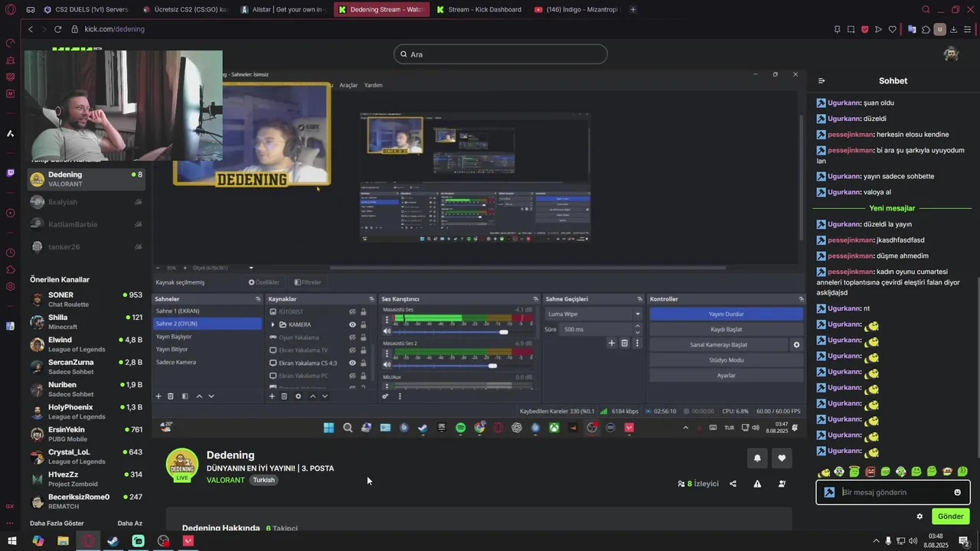
Task: Switch to Ücretsiz CS2 (CS:GO) tab
Action: [x=185, y=10]
